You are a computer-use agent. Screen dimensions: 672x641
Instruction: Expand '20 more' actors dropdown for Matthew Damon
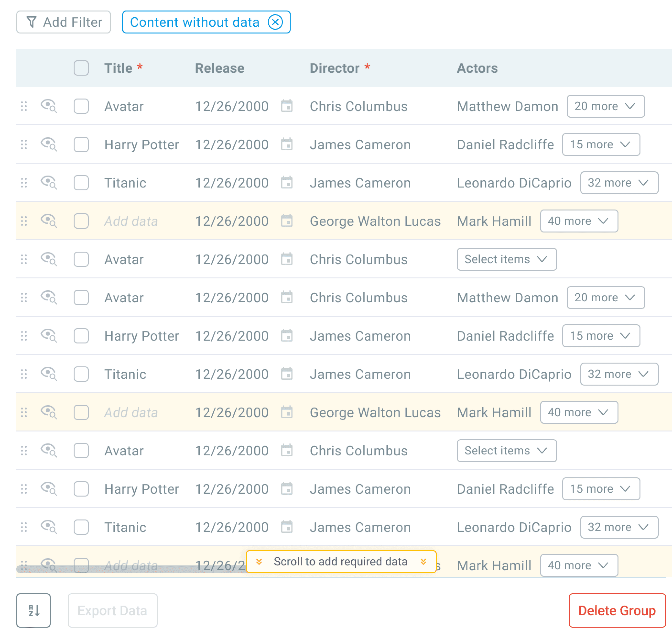[x=605, y=106]
